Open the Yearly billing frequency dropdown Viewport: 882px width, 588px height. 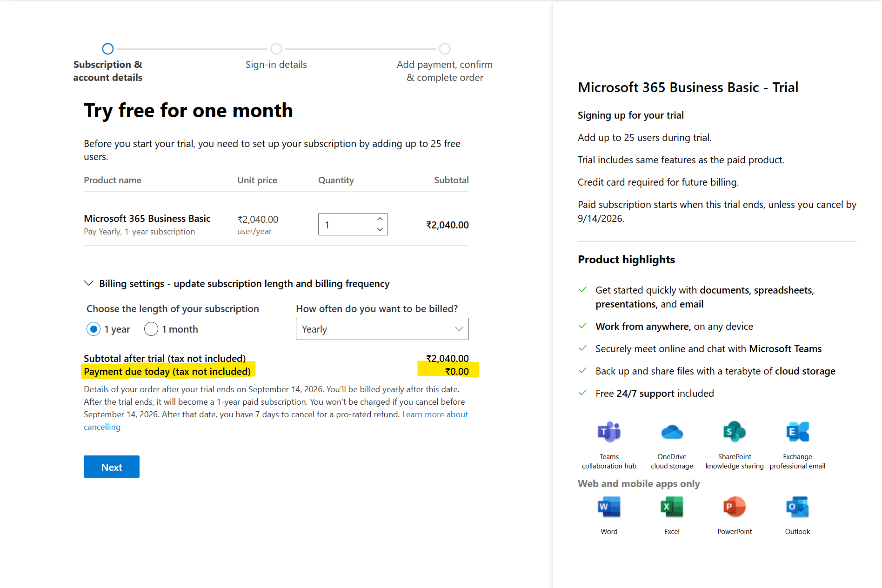pyautogui.click(x=382, y=329)
